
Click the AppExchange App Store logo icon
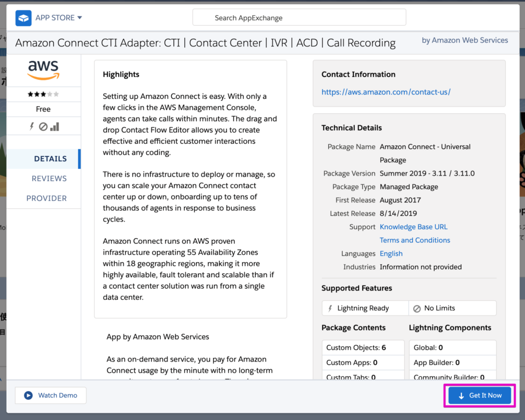(x=23, y=17)
